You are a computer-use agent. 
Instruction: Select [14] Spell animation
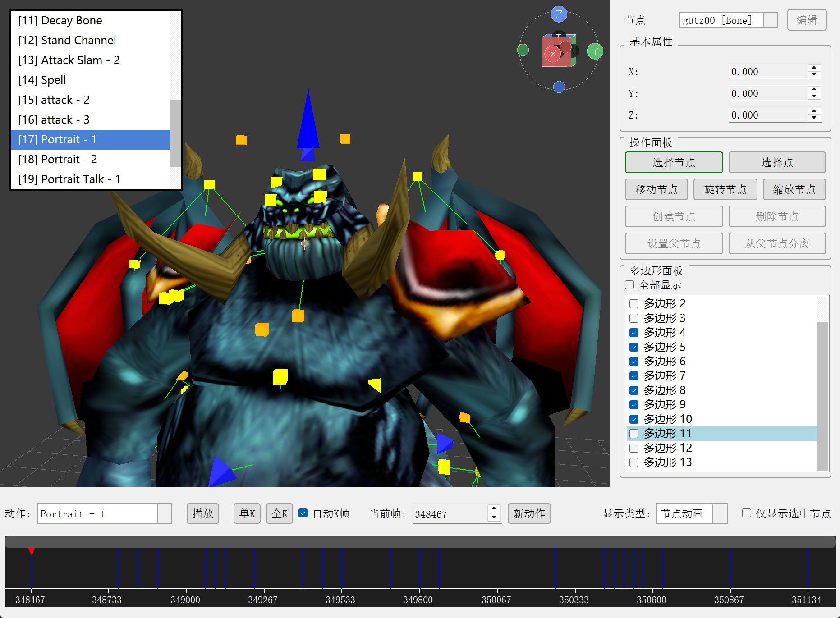pos(91,80)
